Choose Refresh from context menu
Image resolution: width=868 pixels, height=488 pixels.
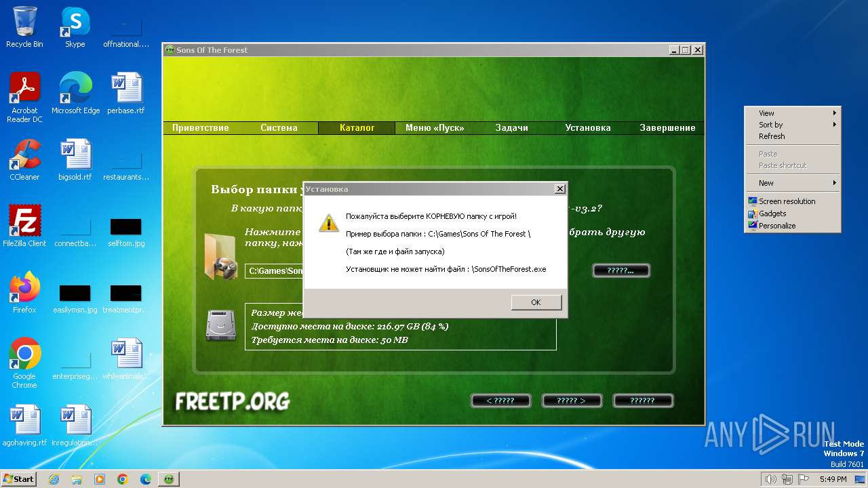click(792, 136)
